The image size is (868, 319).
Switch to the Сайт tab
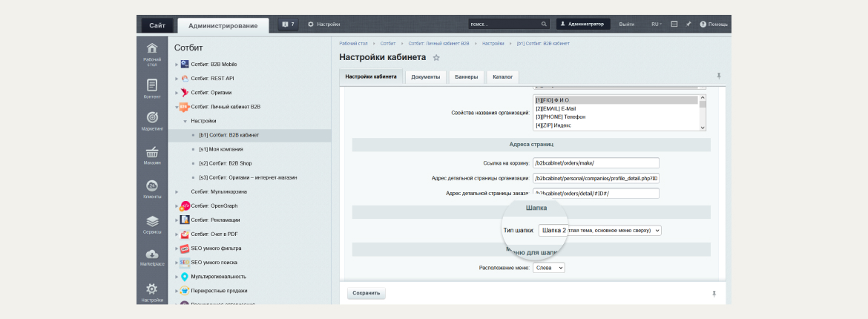tap(157, 25)
